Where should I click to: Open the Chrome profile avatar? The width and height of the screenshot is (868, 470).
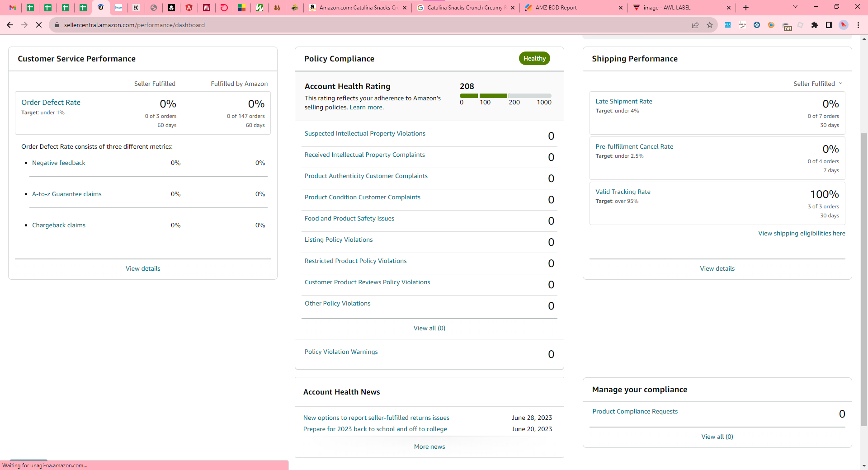tap(844, 25)
